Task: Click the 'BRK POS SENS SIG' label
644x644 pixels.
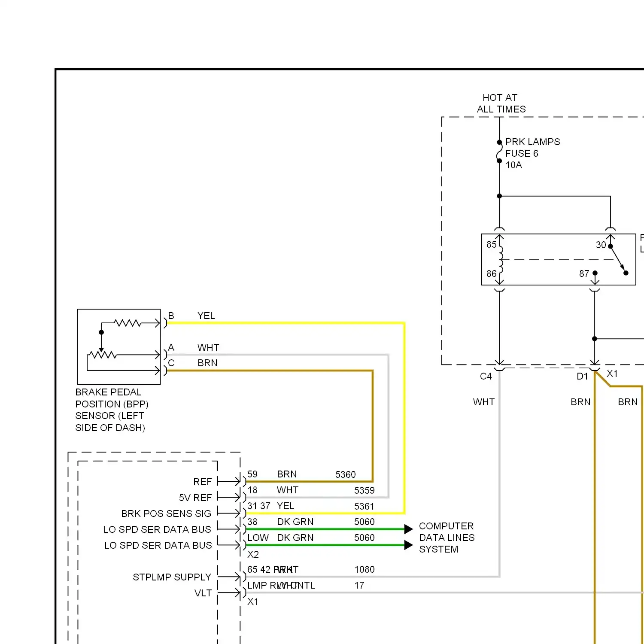Action: (166, 513)
